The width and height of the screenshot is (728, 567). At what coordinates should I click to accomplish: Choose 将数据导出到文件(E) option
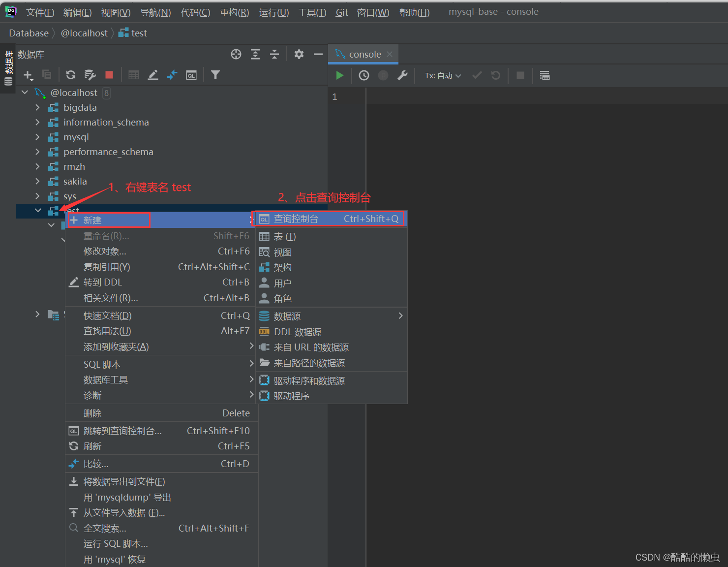(x=162, y=482)
